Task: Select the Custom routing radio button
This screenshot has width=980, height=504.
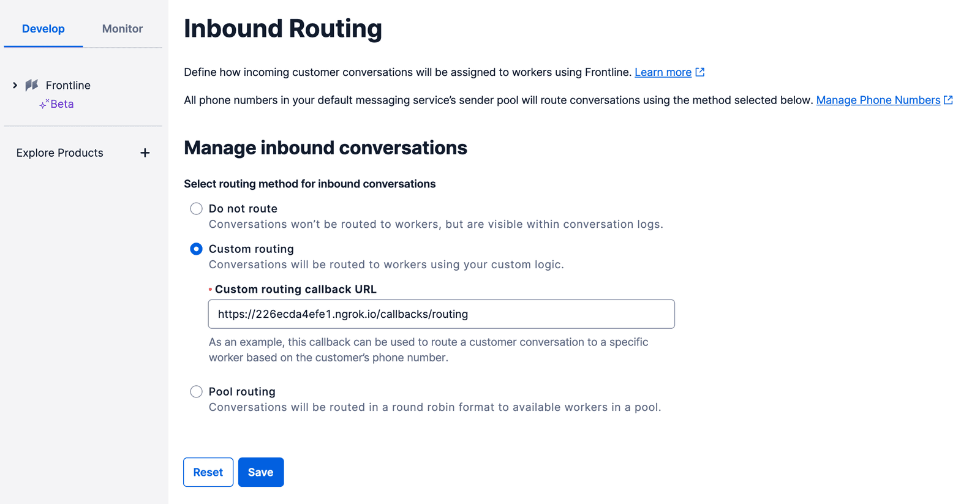Action: pyautogui.click(x=196, y=249)
